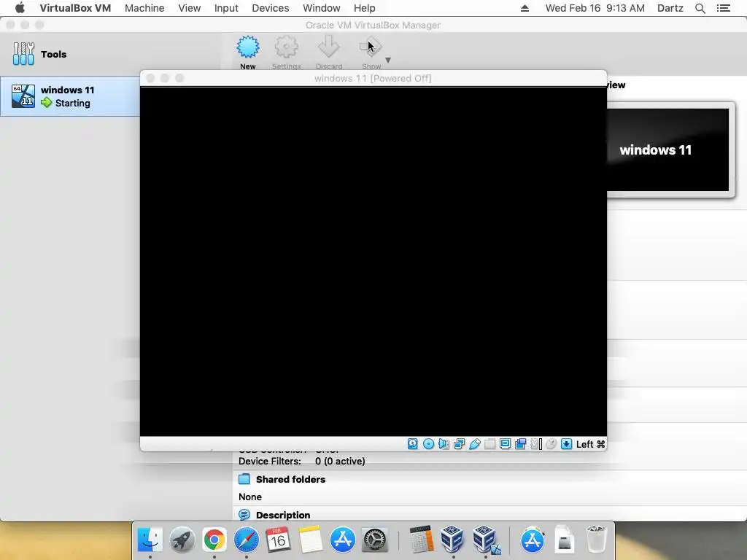Click the hard disk activity status icon
This screenshot has height=560, width=747.
[x=413, y=444]
